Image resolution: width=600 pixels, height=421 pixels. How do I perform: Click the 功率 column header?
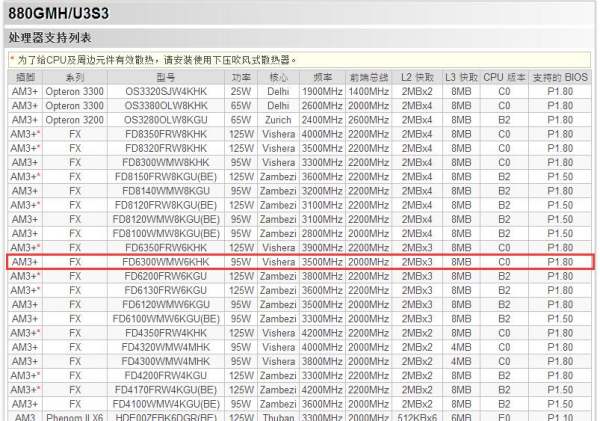coord(241,77)
